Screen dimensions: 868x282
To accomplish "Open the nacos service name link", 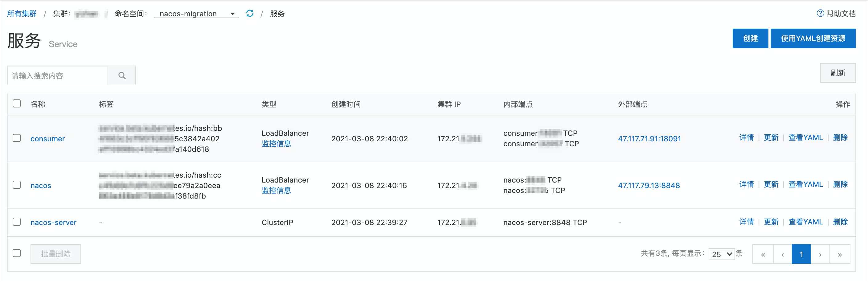I will click(x=41, y=185).
